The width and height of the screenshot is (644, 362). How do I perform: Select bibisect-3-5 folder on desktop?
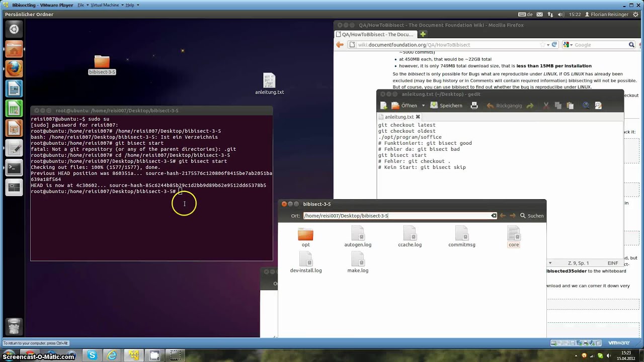click(102, 65)
